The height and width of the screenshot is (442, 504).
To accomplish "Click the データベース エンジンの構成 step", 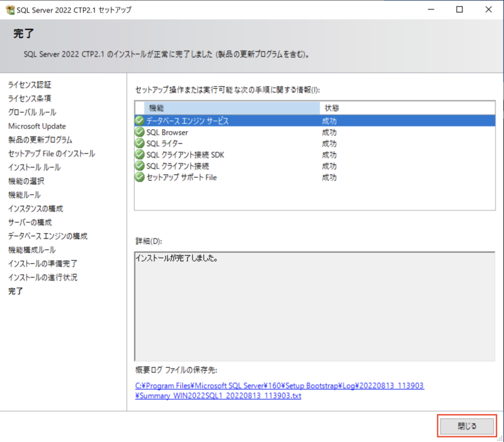I will point(48,236).
